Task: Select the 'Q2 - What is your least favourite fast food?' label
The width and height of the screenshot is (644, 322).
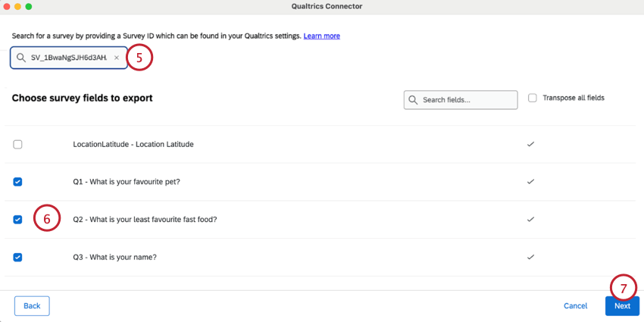Action: click(x=145, y=220)
